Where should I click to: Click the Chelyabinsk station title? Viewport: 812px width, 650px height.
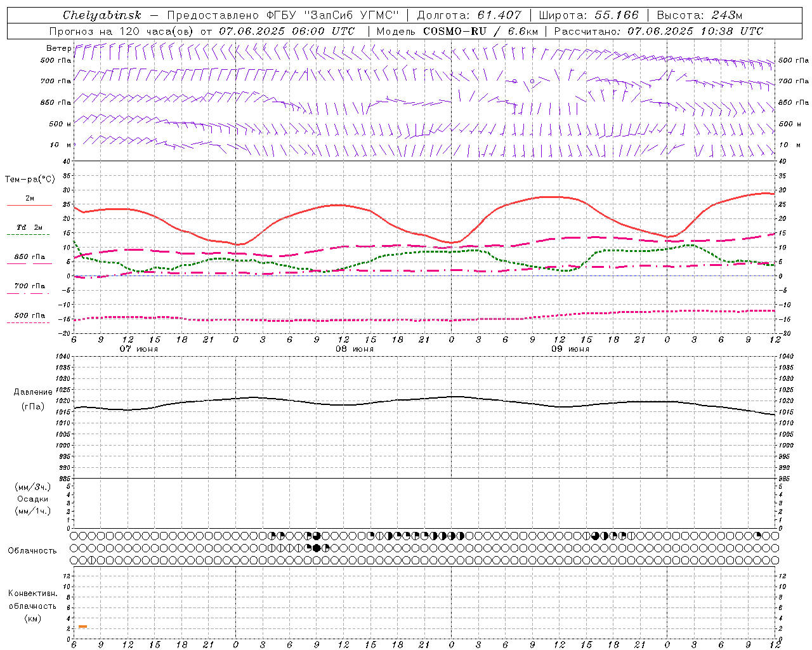[x=102, y=15]
